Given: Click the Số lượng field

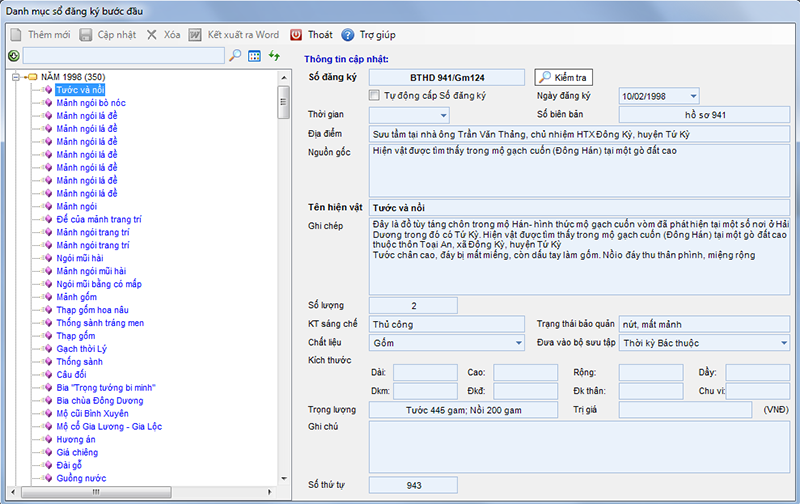Looking at the screenshot, I should pos(413,306).
